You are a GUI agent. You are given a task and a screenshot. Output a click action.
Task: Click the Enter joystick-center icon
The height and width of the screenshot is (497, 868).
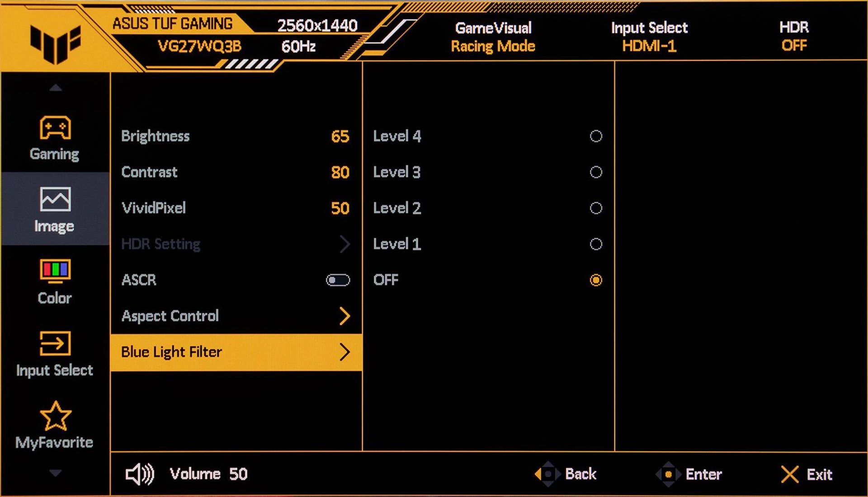coord(668,474)
